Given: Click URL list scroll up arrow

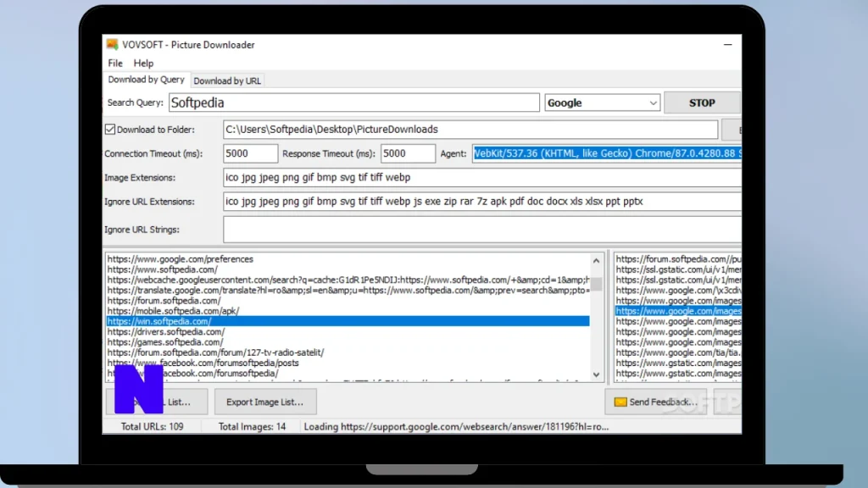Looking at the screenshot, I should pyautogui.click(x=596, y=261).
